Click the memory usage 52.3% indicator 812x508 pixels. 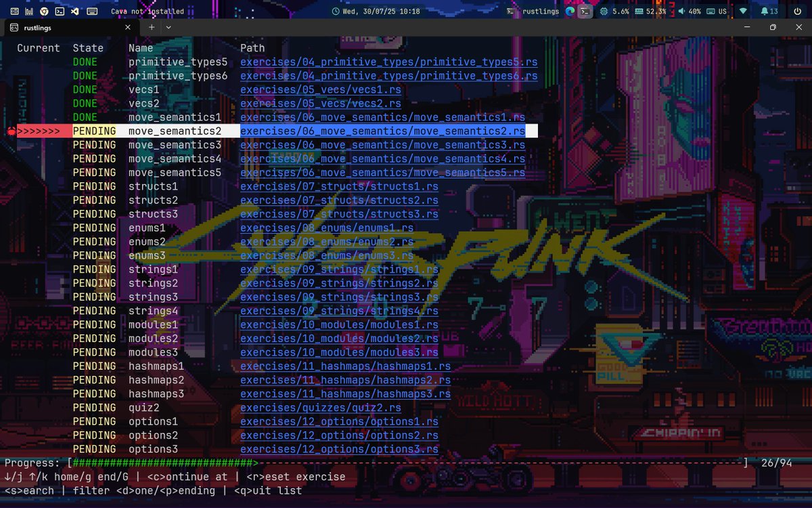click(651, 12)
